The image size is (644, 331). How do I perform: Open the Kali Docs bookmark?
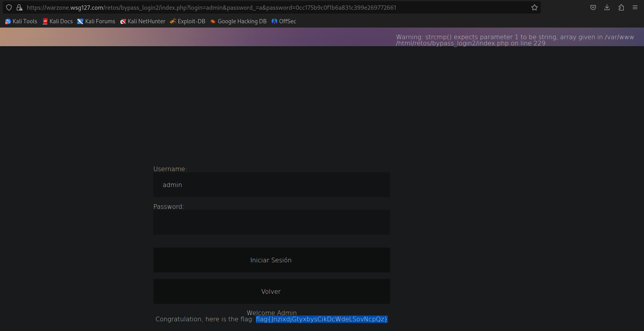click(57, 21)
